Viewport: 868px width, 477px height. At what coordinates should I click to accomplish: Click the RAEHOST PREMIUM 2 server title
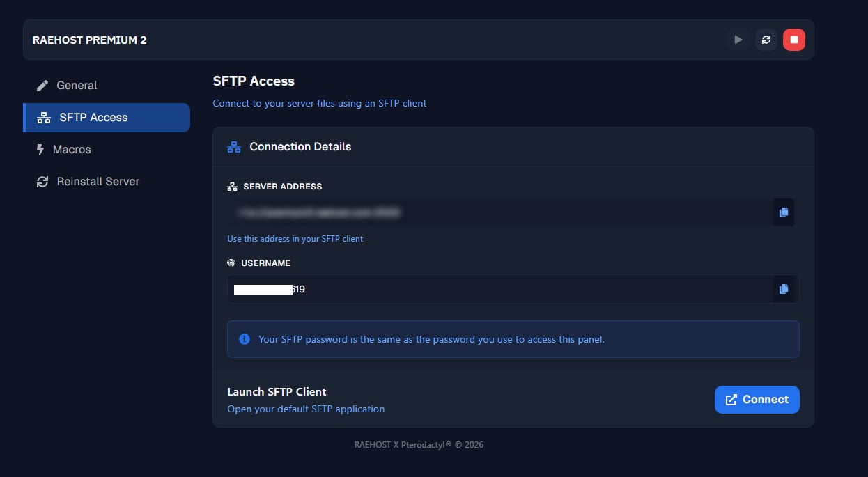tap(89, 40)
